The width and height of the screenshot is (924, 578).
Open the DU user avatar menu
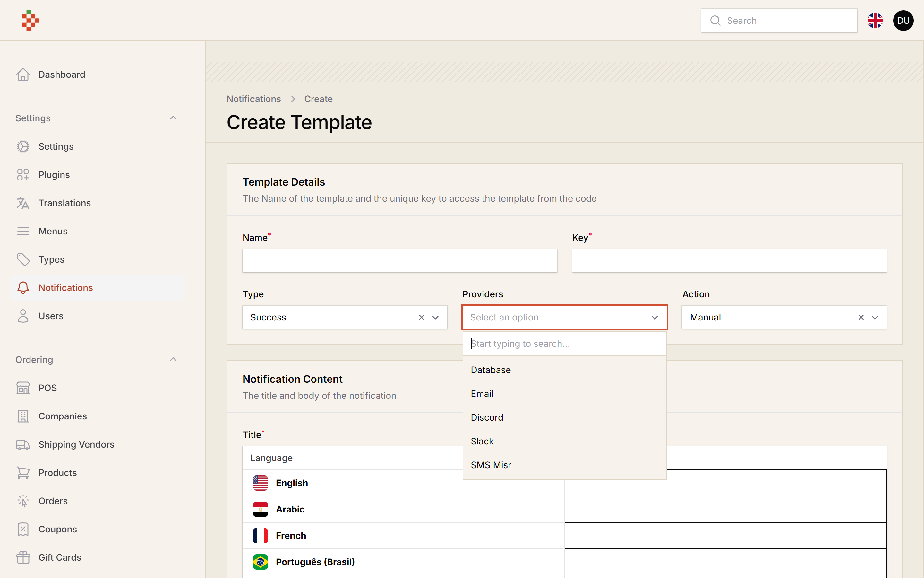(x=903, y=21)
